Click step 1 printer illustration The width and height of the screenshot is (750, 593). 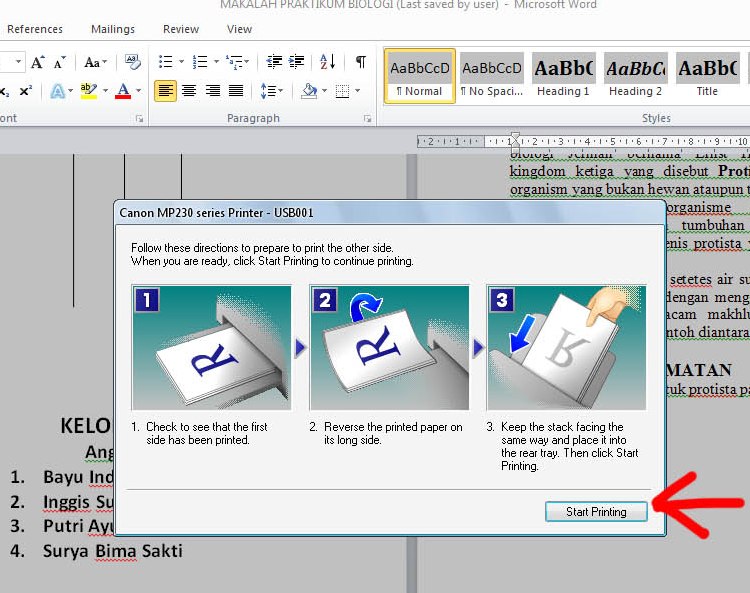(211, 348)
